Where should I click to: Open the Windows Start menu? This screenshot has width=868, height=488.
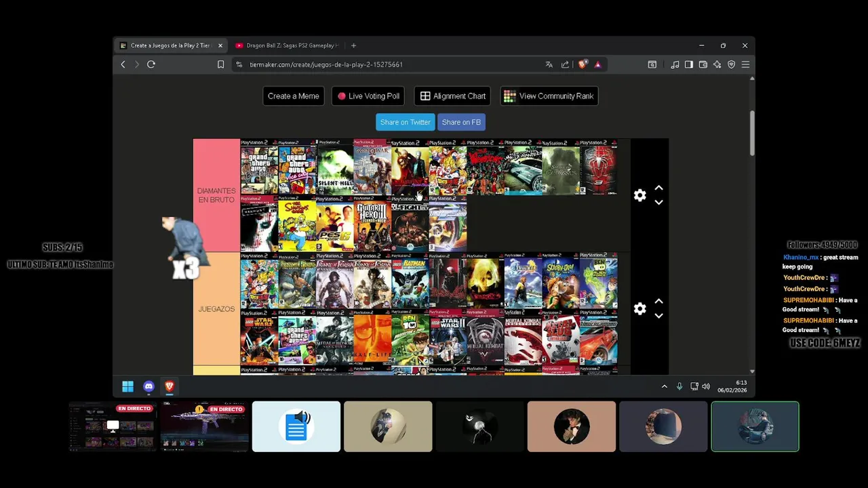[x=127, y=386]
